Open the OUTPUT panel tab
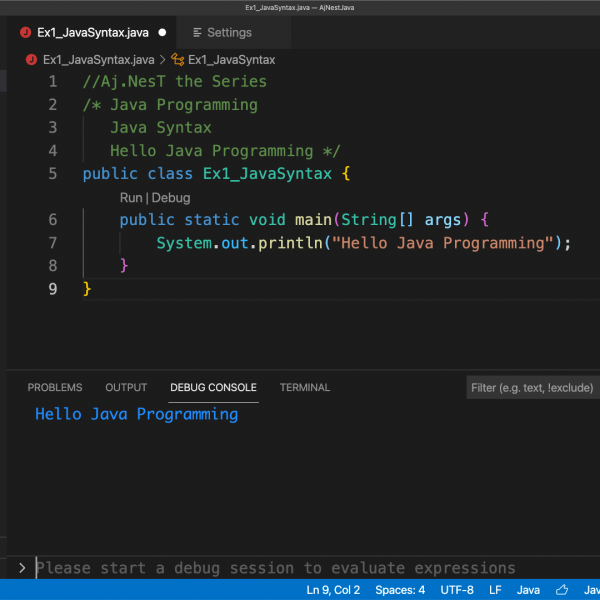The width and height of the screenshot is (600, 600). [x=126, y=388]
